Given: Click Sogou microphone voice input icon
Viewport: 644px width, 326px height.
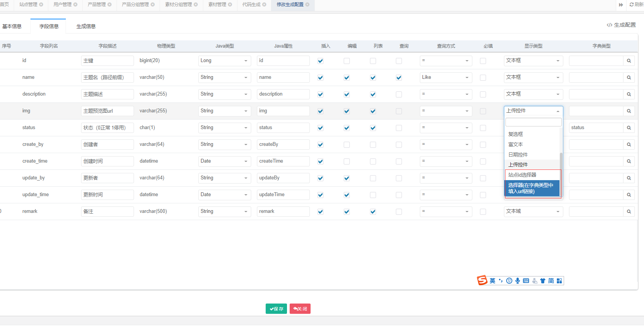Looking at the screenshot, I should pyautogui.click(x=518, y=281).
